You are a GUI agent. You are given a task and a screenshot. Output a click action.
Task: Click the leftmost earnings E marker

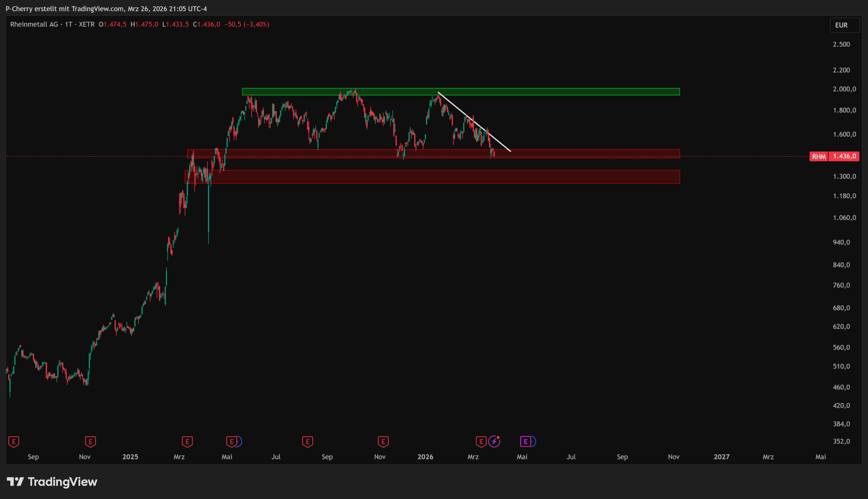(x=14, y=441)
